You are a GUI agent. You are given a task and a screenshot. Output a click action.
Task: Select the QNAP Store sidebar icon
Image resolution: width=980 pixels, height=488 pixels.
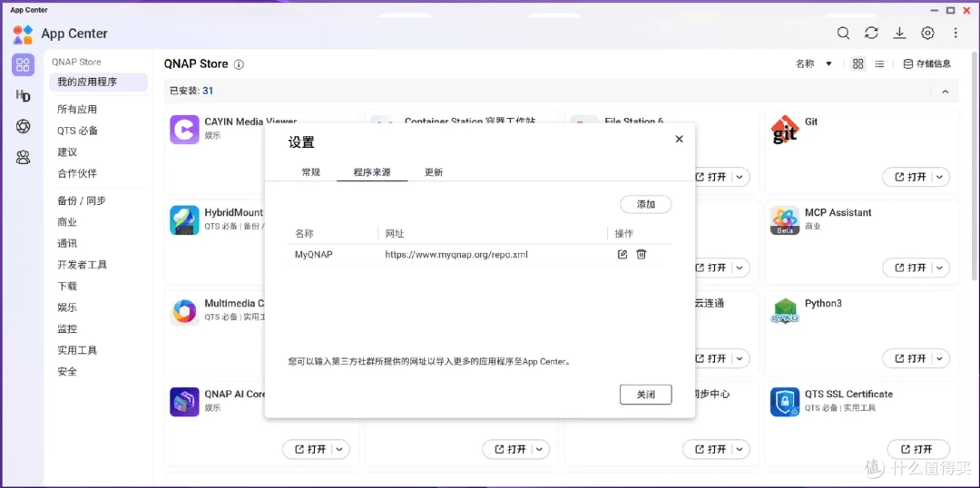click(x=23, y=64)
